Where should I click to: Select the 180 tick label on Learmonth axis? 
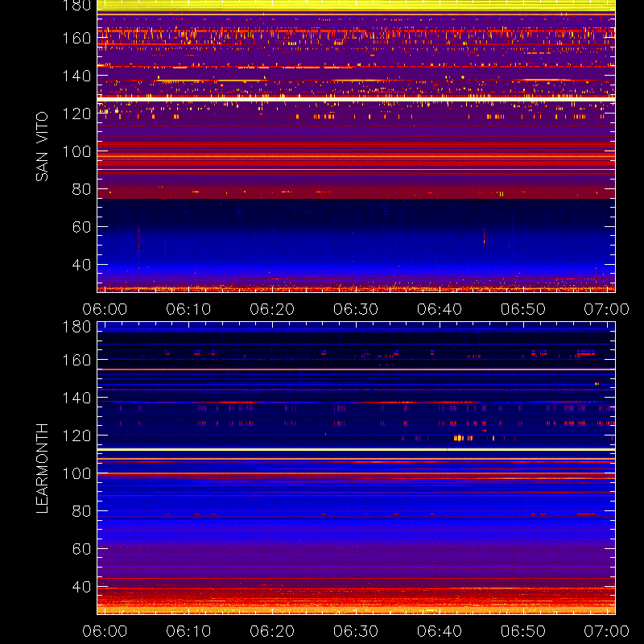click(76, 327)
